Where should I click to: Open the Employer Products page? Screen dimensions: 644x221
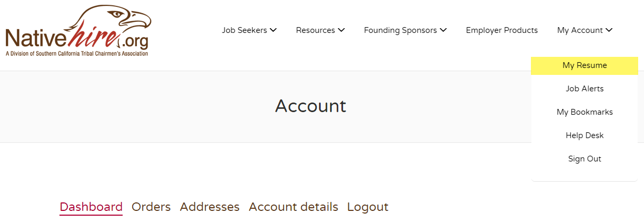coord(502,30)
